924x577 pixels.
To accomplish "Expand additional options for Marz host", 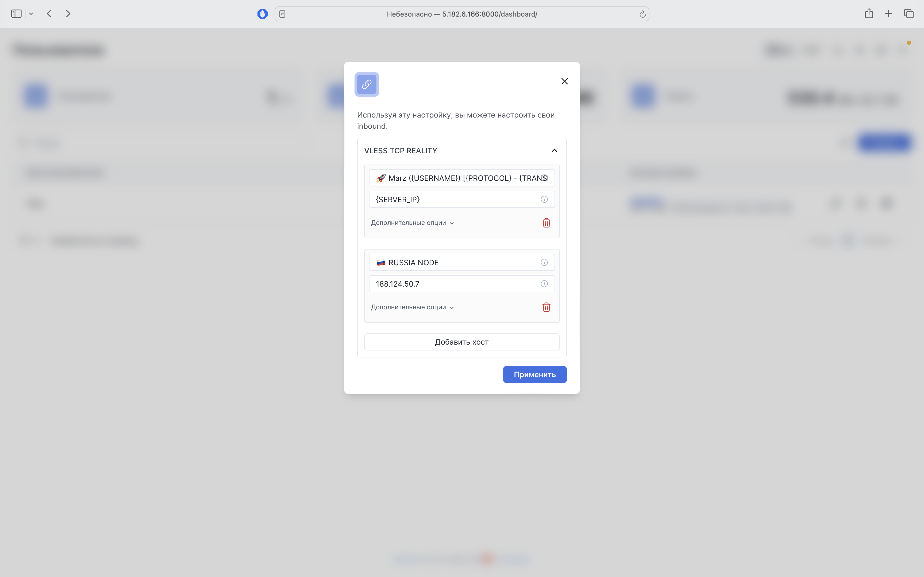I will pos(412,223).
